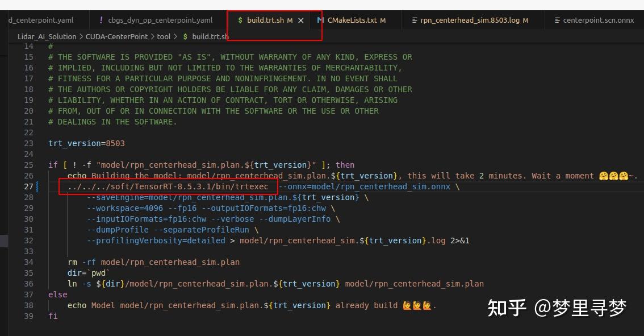Screen dimensions: 644x336
Task: Click the shell file icon on build.trt.sh tab
Action: pos(240,20)
